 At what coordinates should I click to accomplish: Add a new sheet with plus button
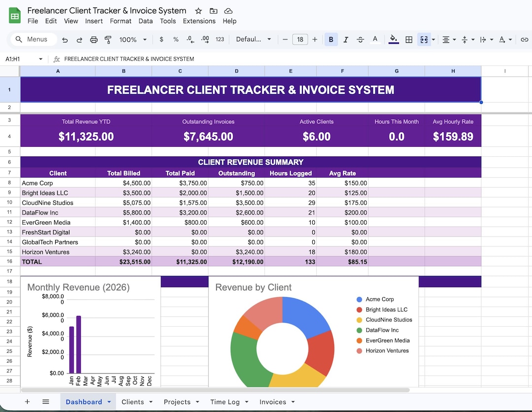(x=28, y=402)
